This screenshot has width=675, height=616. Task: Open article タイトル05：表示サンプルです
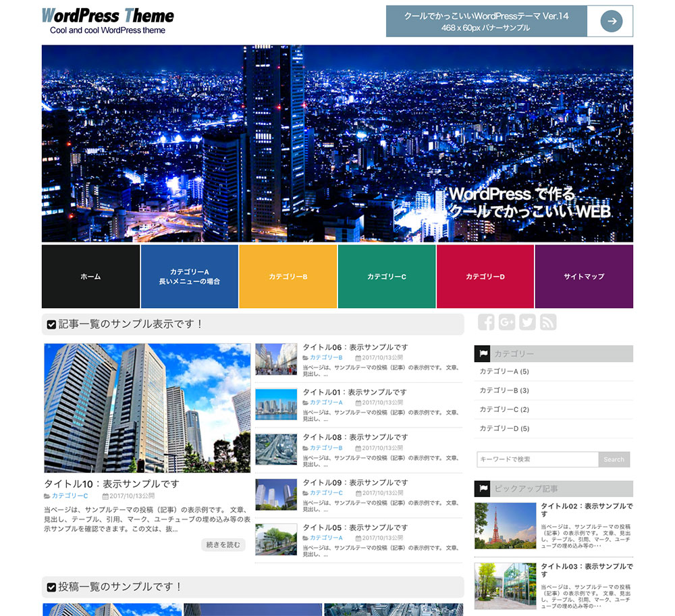click(x=355, y=528)
